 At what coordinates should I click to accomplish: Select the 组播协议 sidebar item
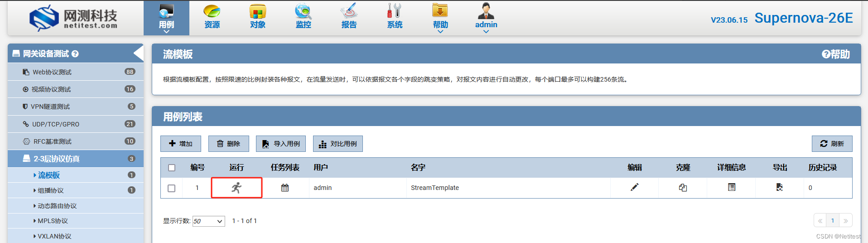pyautogui.click(x=76, y=190)
